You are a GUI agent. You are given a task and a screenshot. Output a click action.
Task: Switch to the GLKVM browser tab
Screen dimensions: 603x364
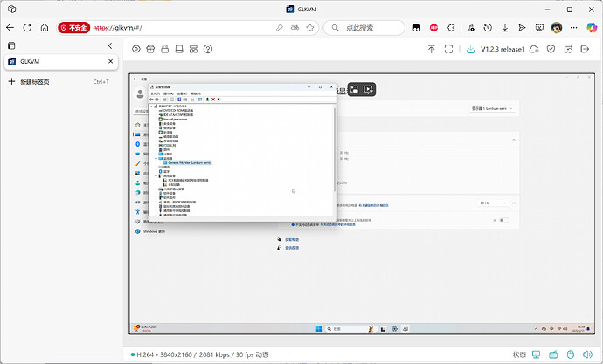52,62
